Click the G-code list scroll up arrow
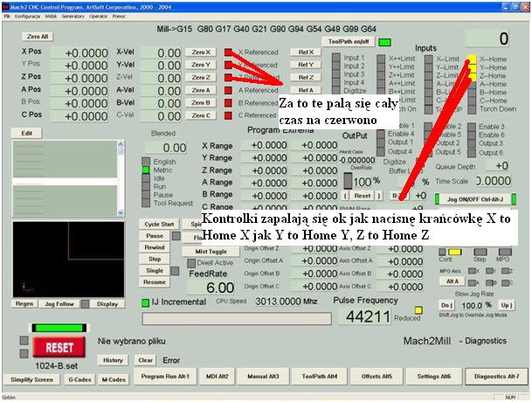Image resolution: width=532 pixels, height=402 pixels. coord(121,144)
